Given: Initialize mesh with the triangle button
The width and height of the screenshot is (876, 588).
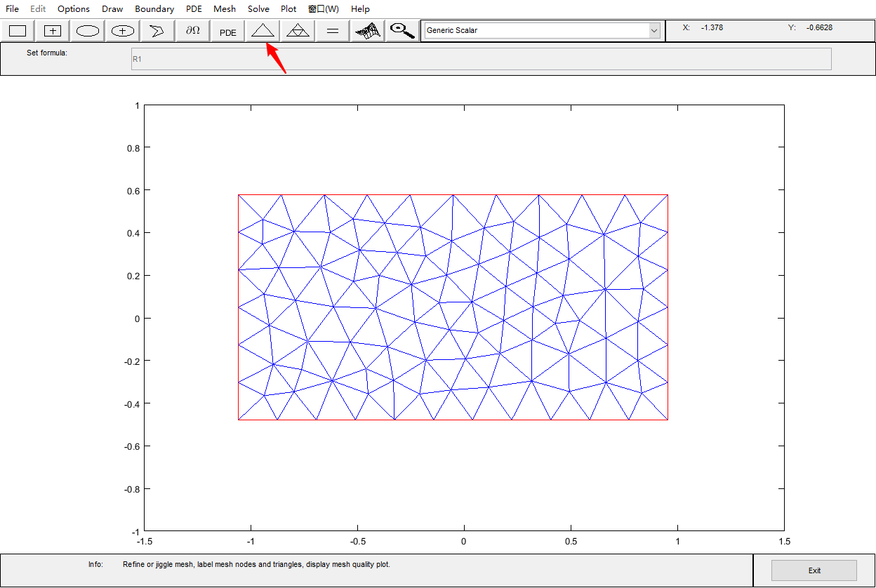Looking at the screenshot, I should click(263, 31).
